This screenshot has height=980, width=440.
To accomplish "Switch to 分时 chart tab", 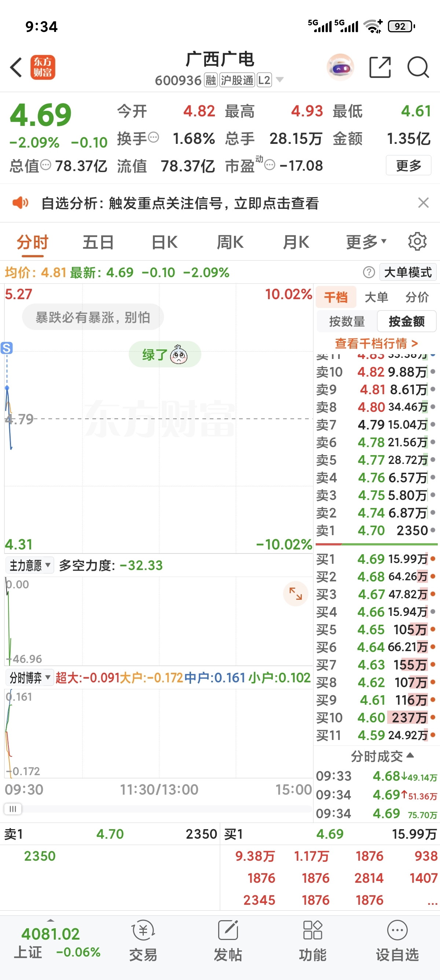I will point(33,242).
